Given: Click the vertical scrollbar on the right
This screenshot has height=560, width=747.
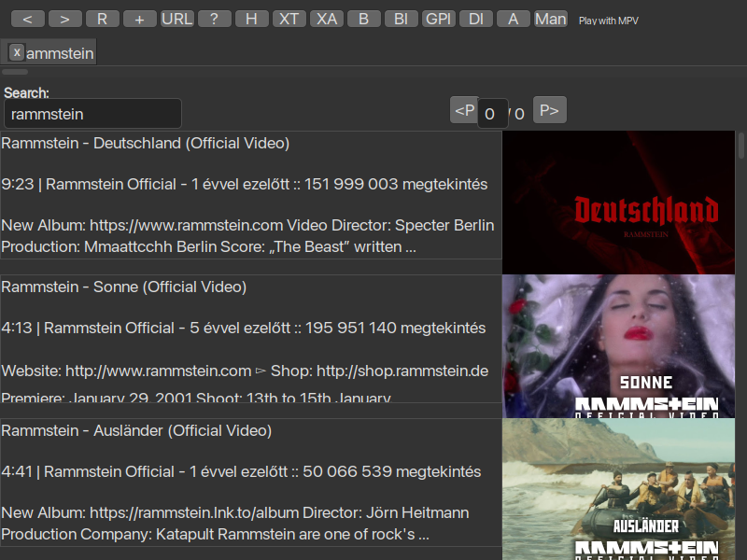Looking at the screenshot, I should tap(741, 147).
